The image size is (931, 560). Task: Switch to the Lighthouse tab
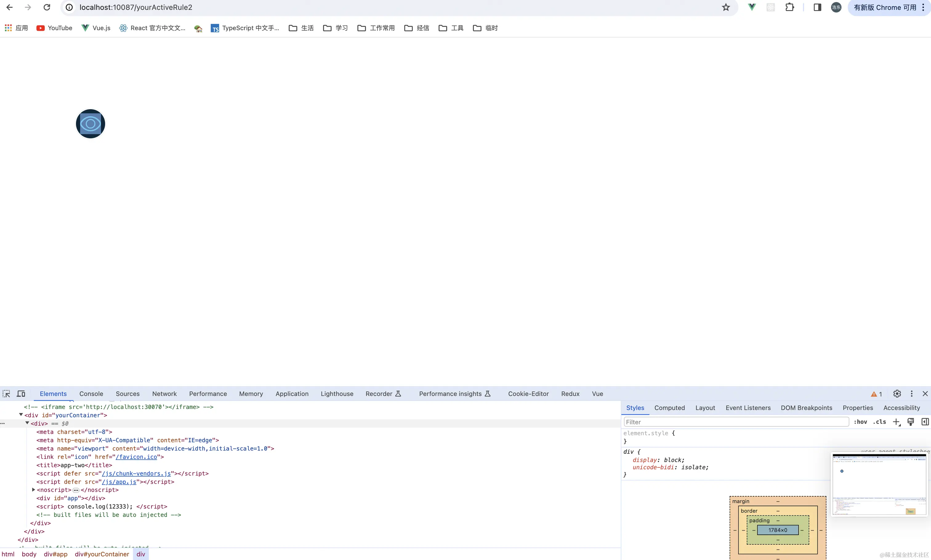coord(337,394)
